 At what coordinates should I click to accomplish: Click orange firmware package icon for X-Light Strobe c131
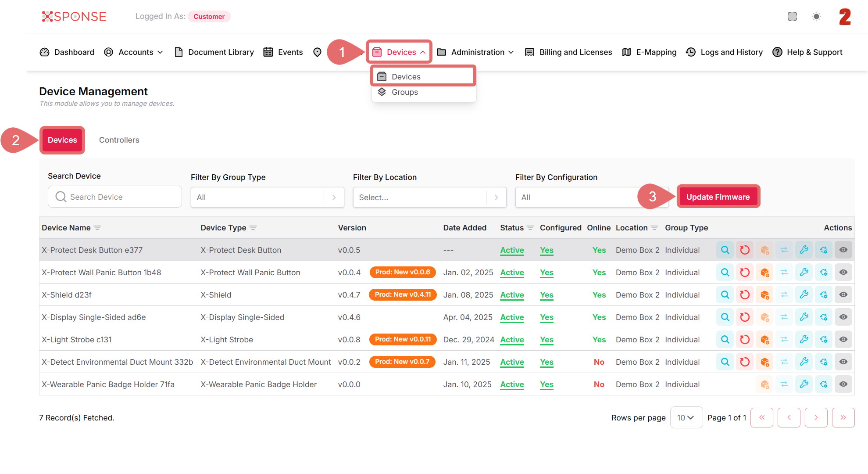pyautogui.click(x=764, y=340)
